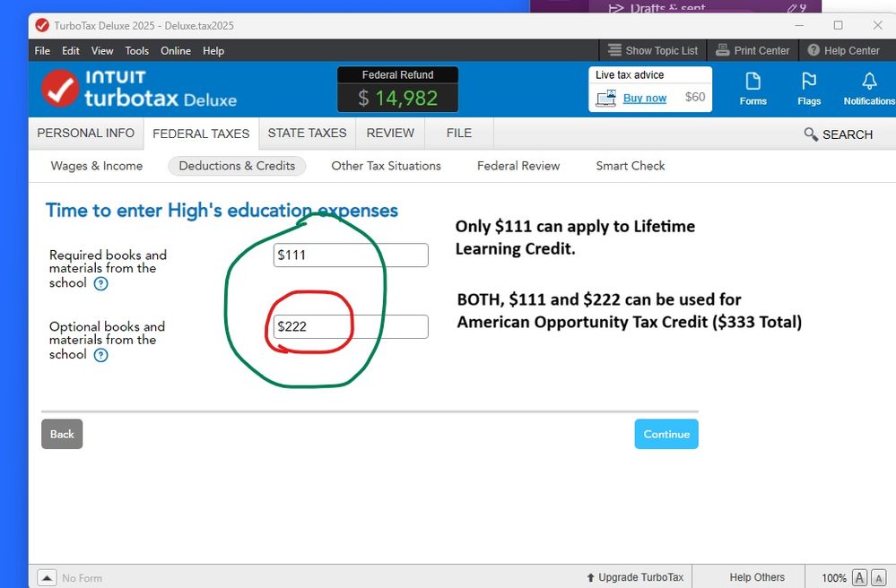Click the Buy now link
896x588 pixels.
(x=645, y=98)
